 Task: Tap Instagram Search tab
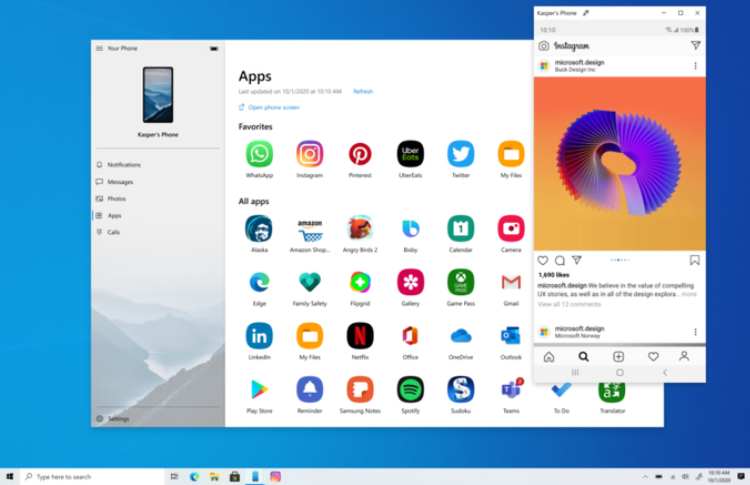point(583,356)
